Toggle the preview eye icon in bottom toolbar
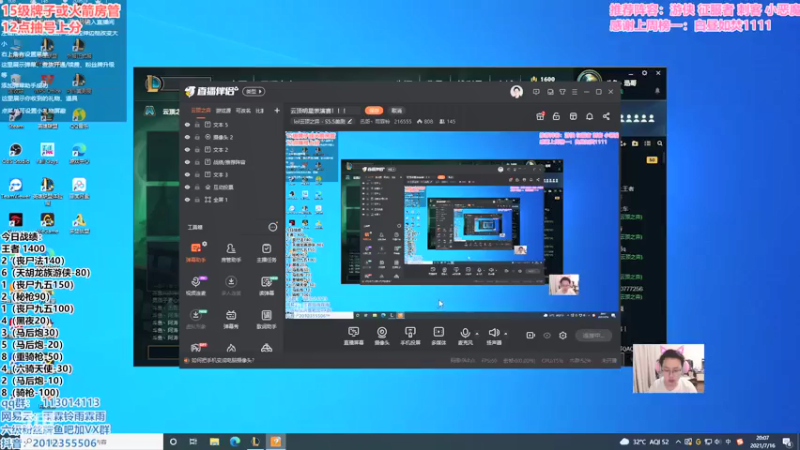Viewport: 800px width, 450px height. pos(547,335)
